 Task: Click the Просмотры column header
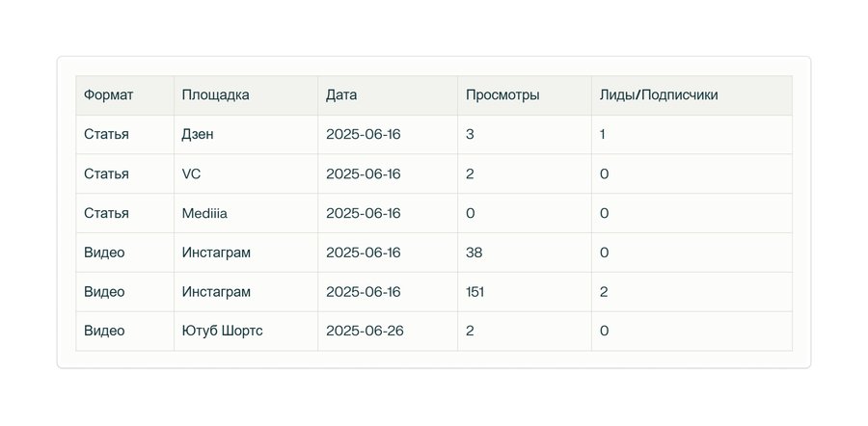click(502, 95)
